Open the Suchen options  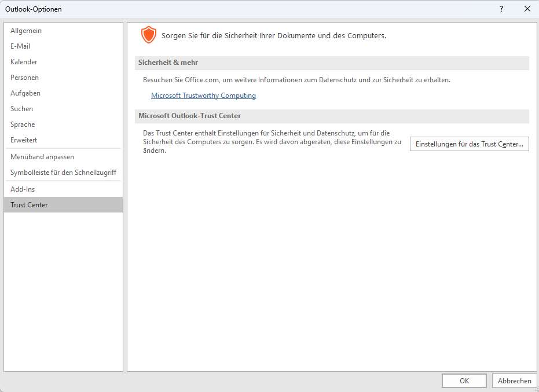click(x=63, y=109)
